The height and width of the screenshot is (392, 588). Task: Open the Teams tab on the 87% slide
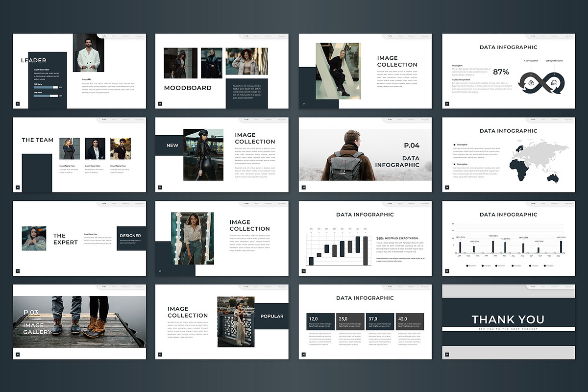coord(543,36)
